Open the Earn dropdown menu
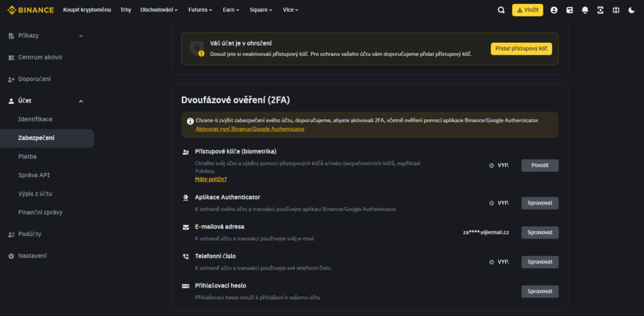Image resolution: width=644 pixels, height=316 pixels. pos(231,10)
